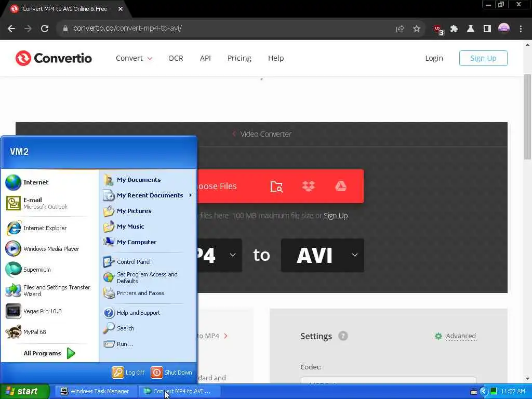The image size is (532, 399).
Task: Close the Convert MP4 to AVI browser tab
Action: click(x=121, y=9)
